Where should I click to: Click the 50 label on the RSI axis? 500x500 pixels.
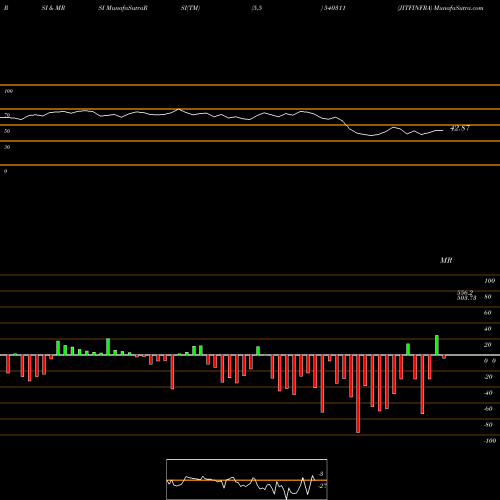point(7,131)
